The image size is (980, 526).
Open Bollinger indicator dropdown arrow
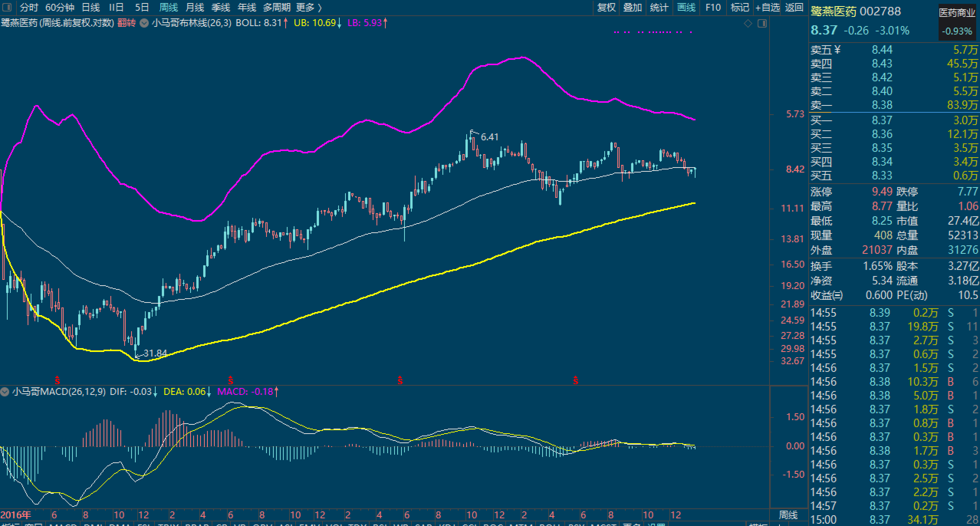[144, 23]
